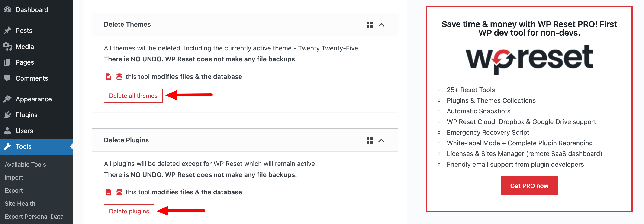This screenshot has height=224, width=644.
Task: Click the Pages icon in sidebar
Action: pyautogui.click(x=7, y=62)
